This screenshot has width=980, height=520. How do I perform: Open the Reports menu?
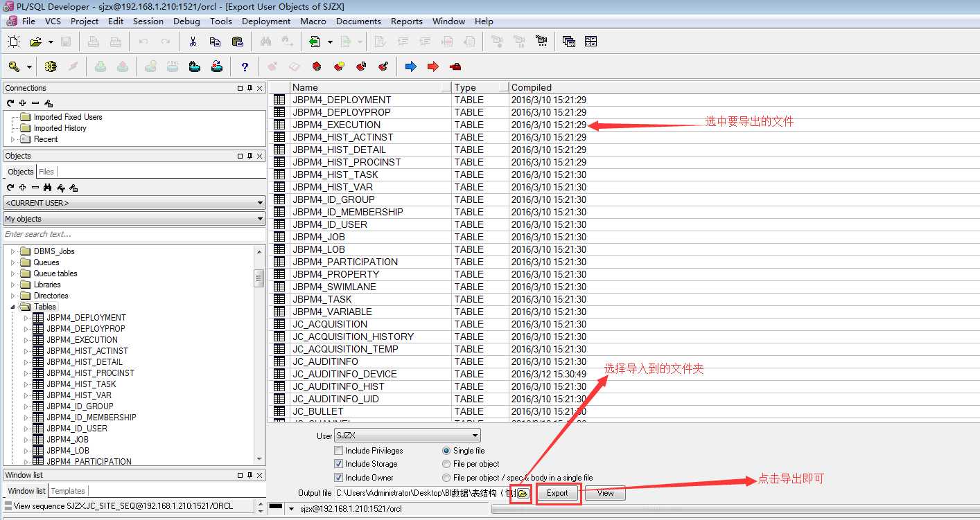point(407,21)
